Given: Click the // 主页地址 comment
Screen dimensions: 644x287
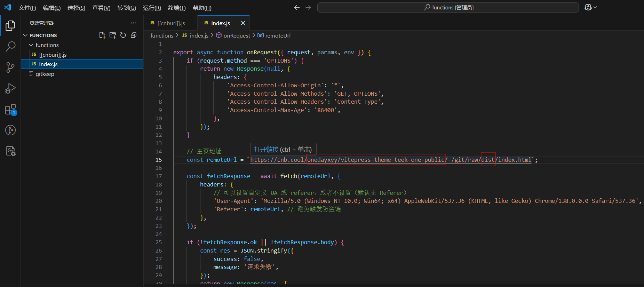Looking at the screenshot, I should 204,151.
